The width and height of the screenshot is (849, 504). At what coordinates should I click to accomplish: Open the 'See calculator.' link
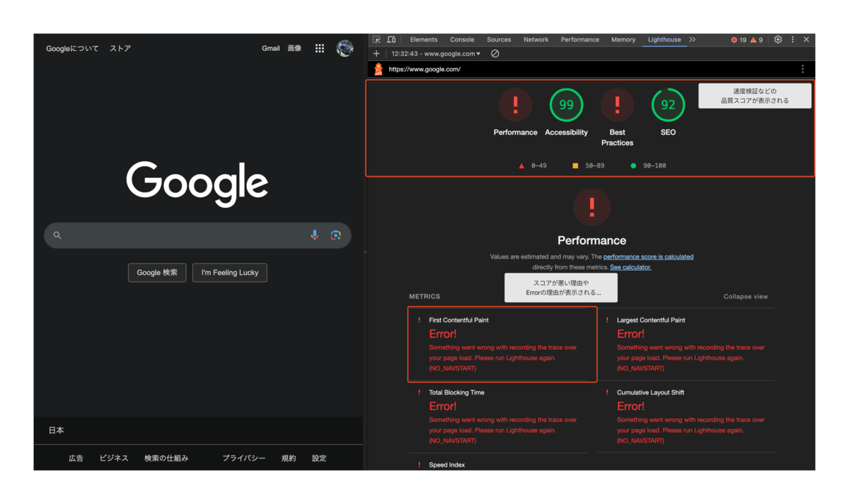[x=630, y=267]
